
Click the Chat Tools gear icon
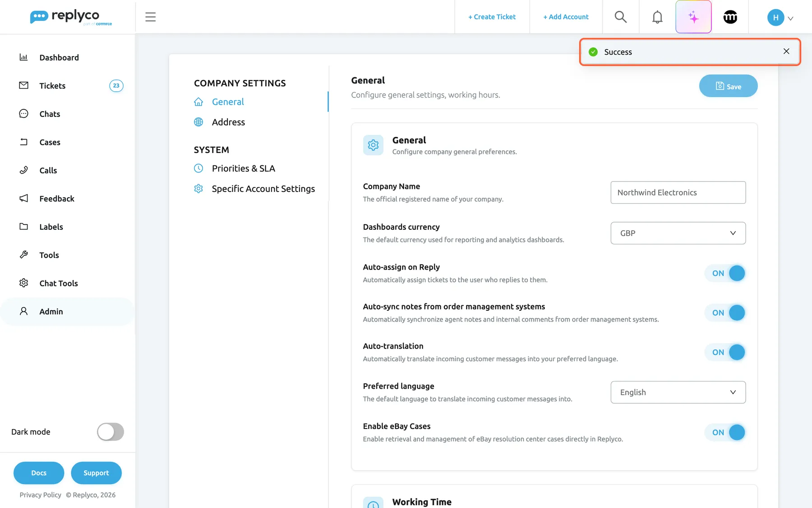click(24, 283)
